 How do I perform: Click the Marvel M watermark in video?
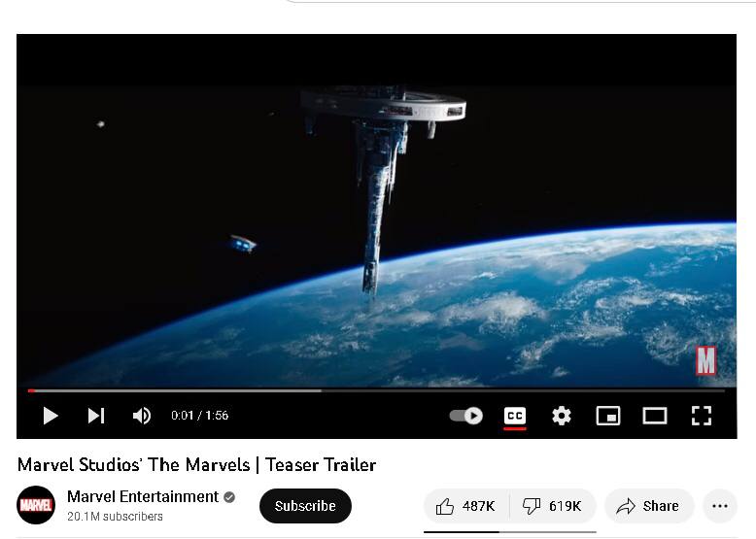[705, 360]
